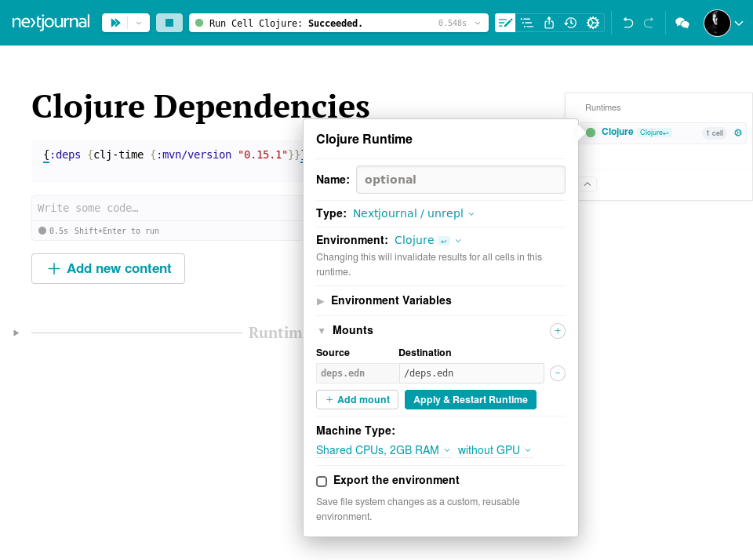The height and width of the screenshot is (560, 753).
Task: Click the 1 cell badge in sidebar
Action: [715, 133]
